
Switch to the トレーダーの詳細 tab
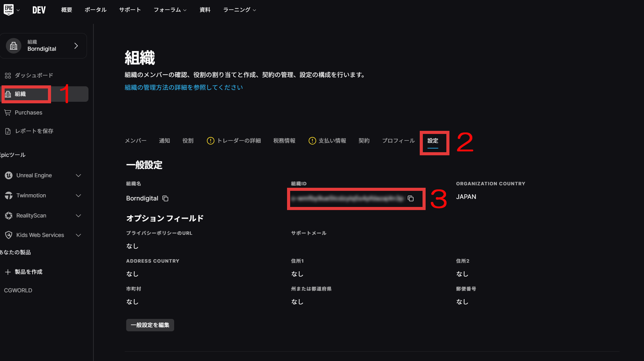tap(239, 141)
